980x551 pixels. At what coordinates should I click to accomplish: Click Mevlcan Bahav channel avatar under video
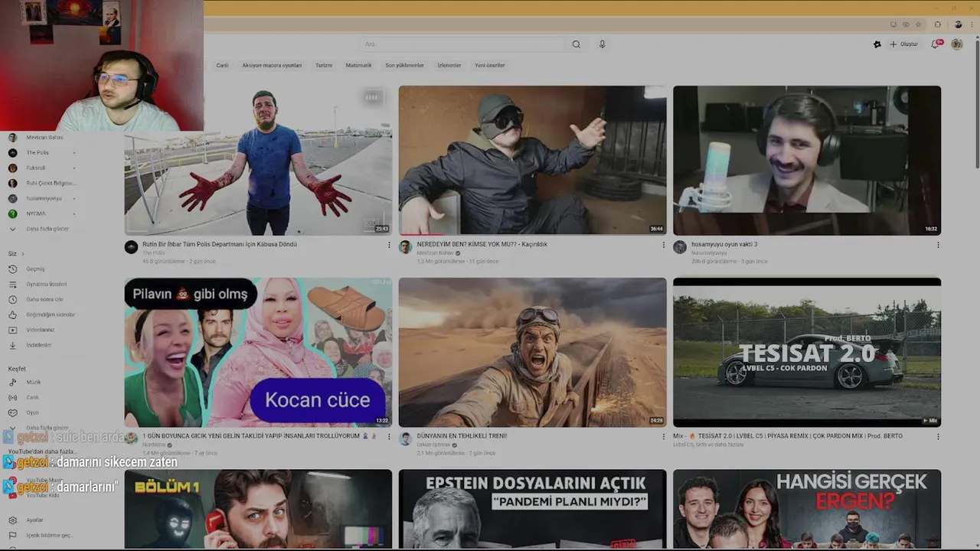[x=405, y=247]
